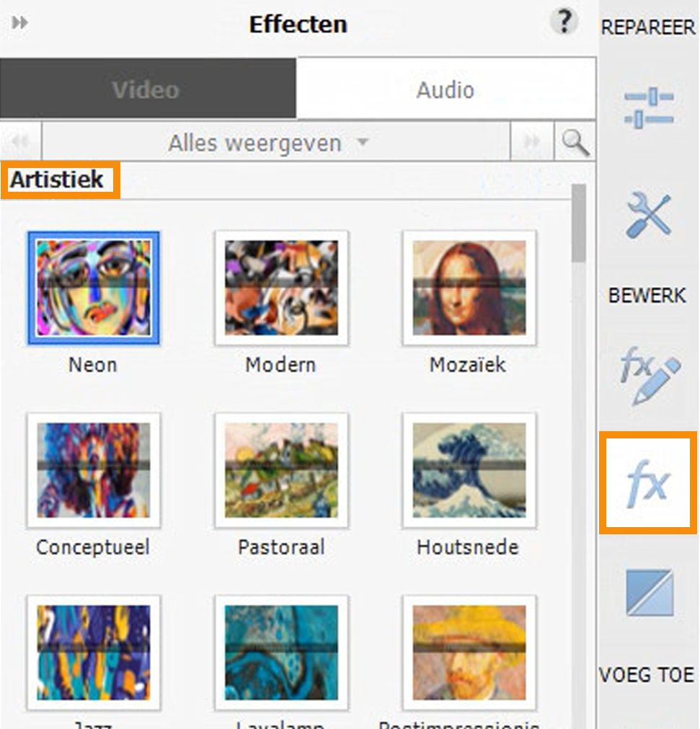Open help via the question mark icon

(x=564, y=22)
